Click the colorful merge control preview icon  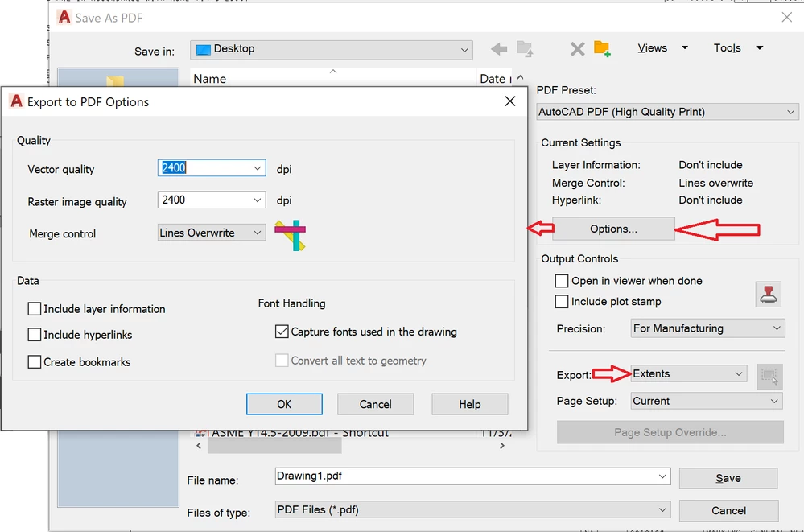(x=291, y=234)
